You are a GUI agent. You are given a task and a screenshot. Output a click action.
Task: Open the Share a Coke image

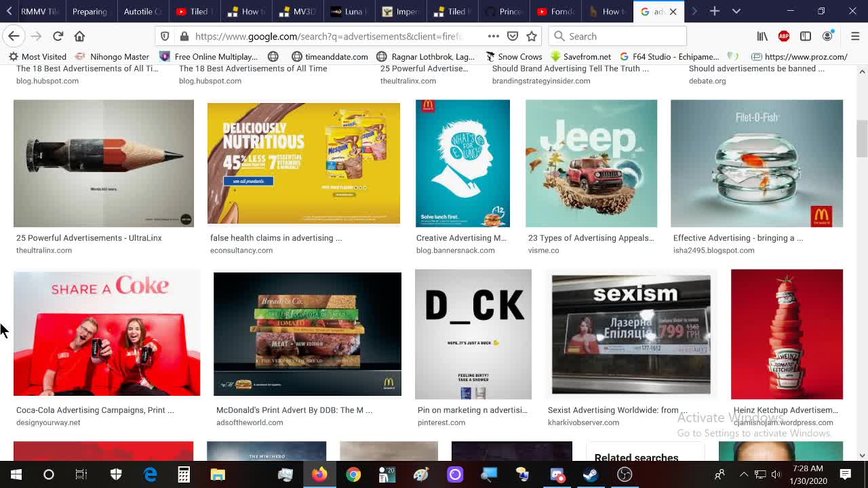click(107, 333)
